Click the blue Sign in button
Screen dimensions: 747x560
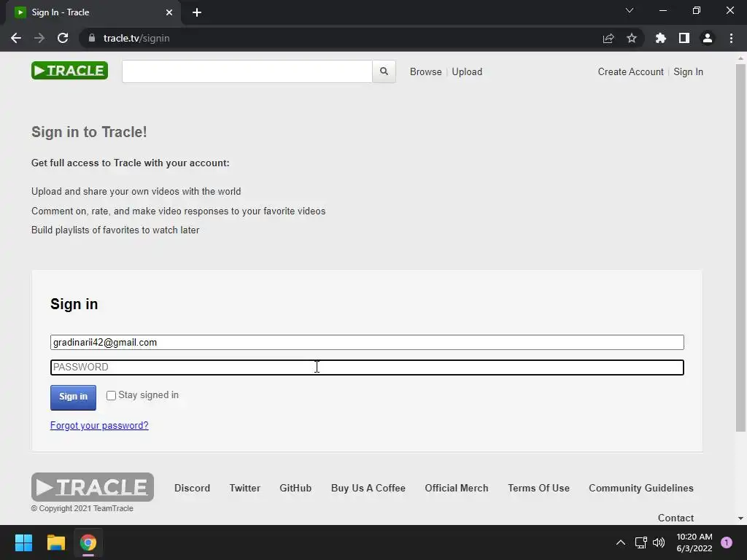[x=74, y=397]
